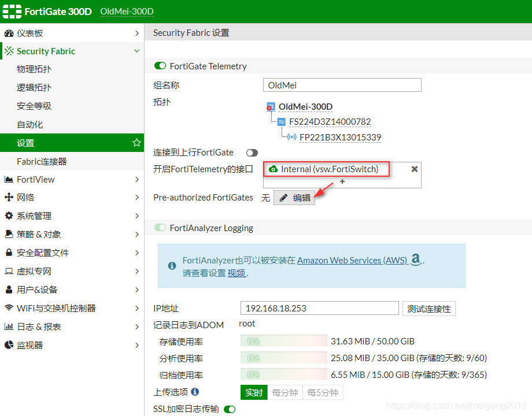
Task: Expand the 仪表板 menu chevron
Action: 137,34
